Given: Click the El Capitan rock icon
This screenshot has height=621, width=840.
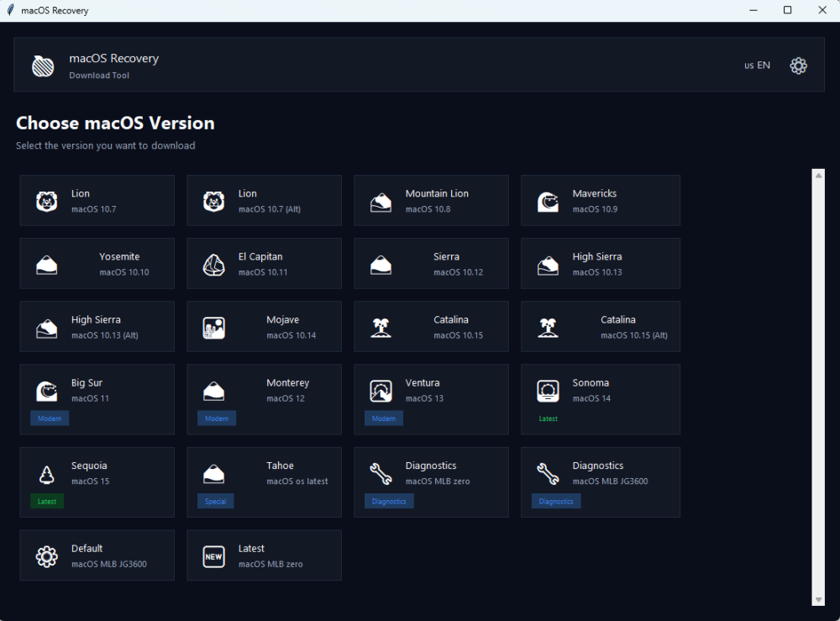Looking at the screenshot, I should tap(213, 265).
